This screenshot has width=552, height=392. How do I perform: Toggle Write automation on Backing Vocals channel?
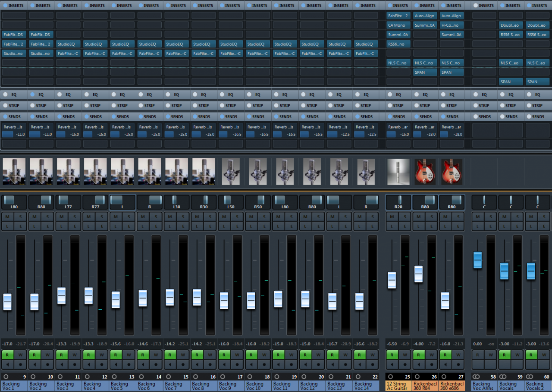pyautogui.click(x=518, y=354)
